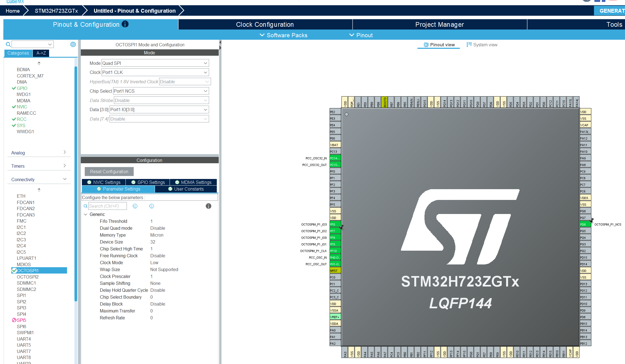Select SDMMC1 in the Connectivity list
This screenshot has width=625, height=364.
(26, 283)
